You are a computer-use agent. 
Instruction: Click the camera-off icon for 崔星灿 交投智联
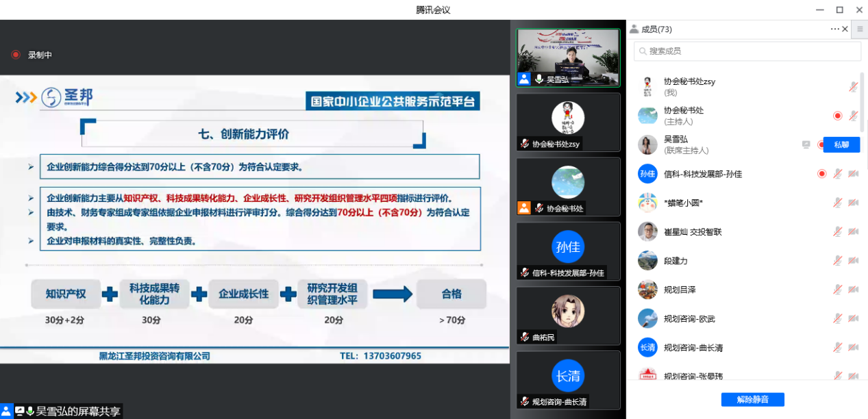pyautogui.click(x=853, y=232)
